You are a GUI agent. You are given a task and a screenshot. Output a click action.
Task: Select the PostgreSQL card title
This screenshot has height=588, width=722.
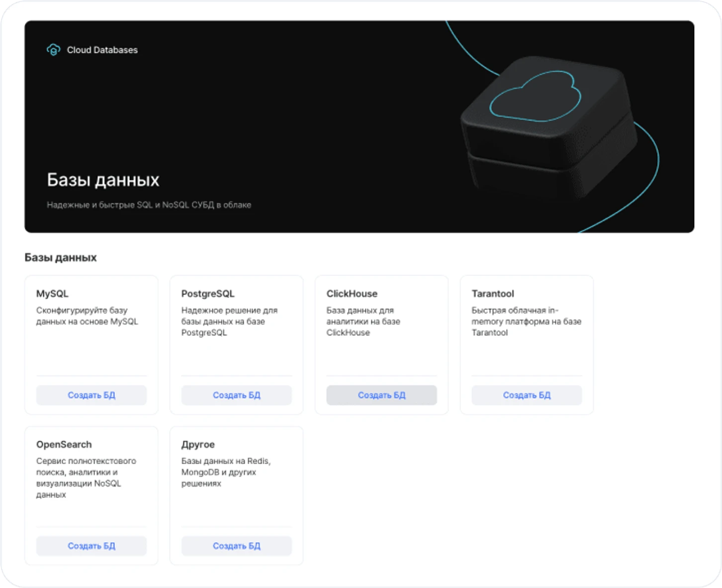(x=208, y=294)
